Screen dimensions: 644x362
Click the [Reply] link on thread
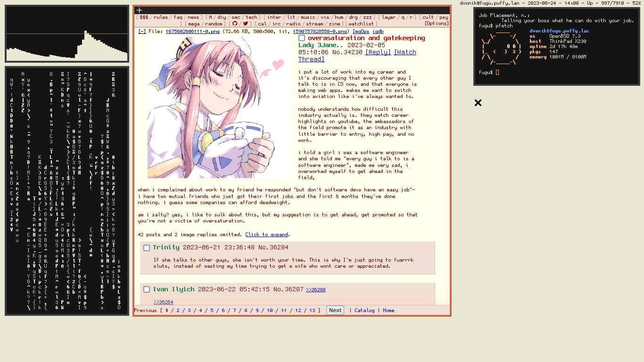378,52
